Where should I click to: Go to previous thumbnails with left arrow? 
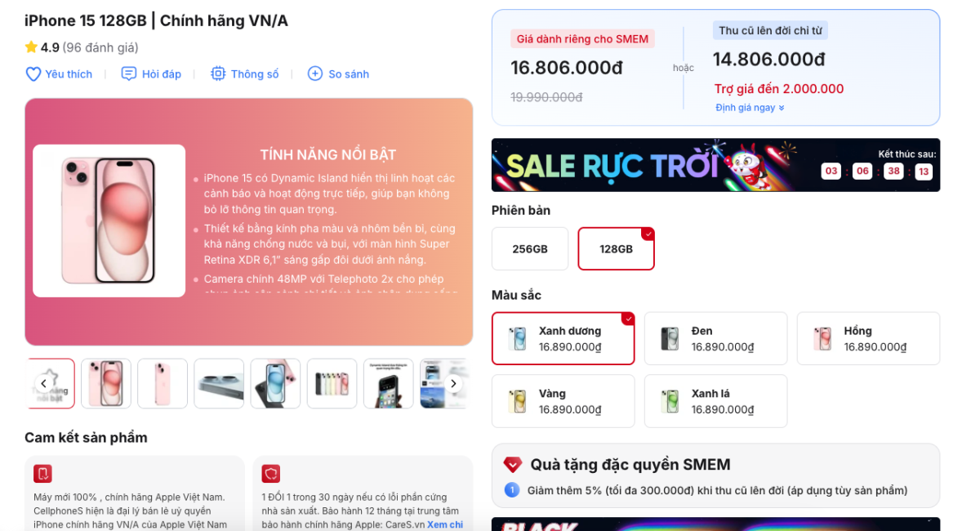pos(43,384)
